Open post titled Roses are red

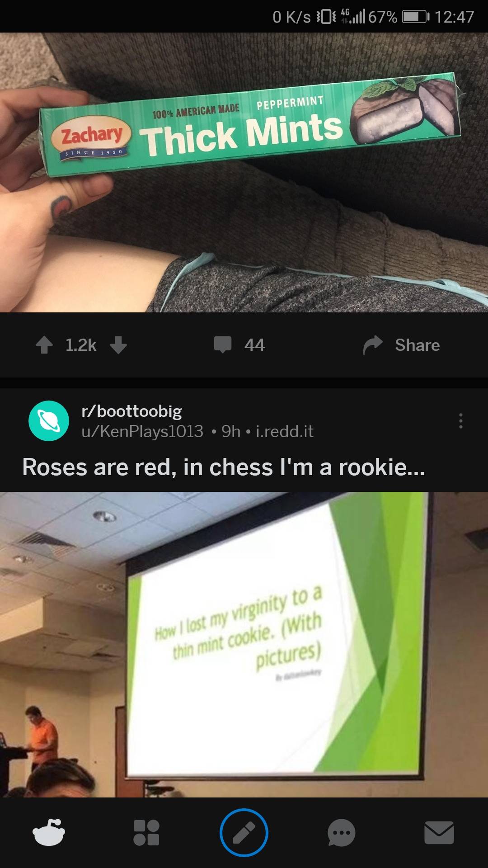pyautogui.click(x=224, y=467)
